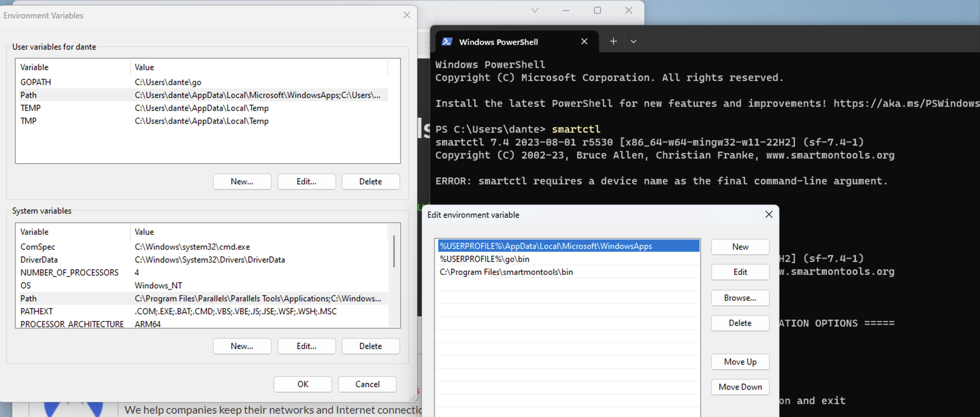Click the cmd.exe value of ComSpec
The height and width of the screenshot is (417, 980).
tap(192, 247)
